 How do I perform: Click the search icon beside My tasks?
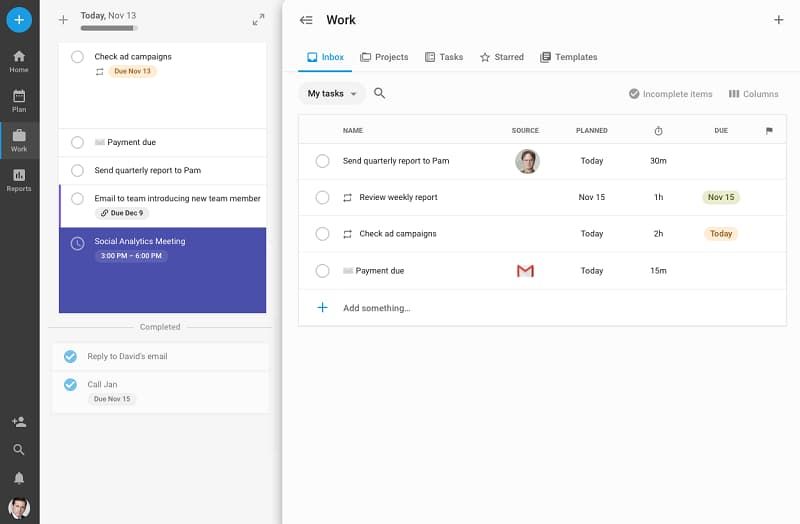pos(380,94)
